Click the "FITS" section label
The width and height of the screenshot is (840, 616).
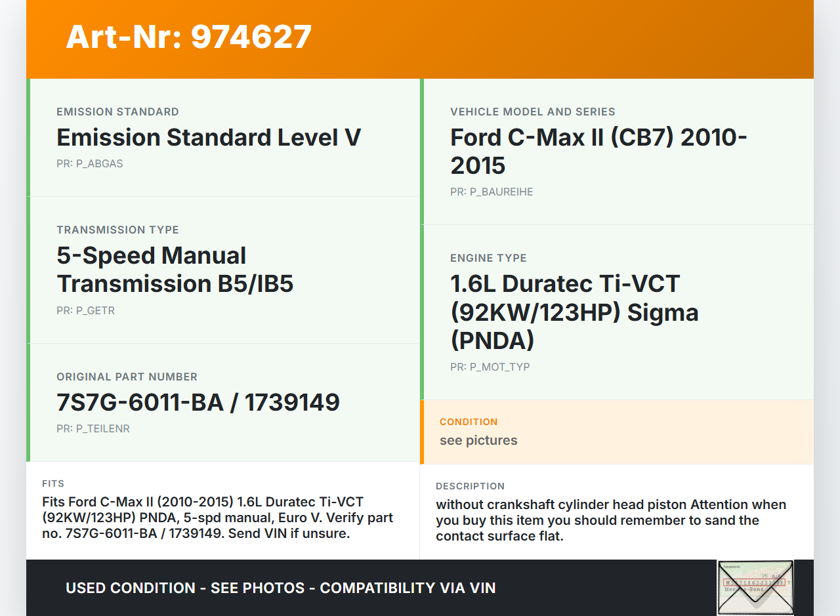coord(53,483)
